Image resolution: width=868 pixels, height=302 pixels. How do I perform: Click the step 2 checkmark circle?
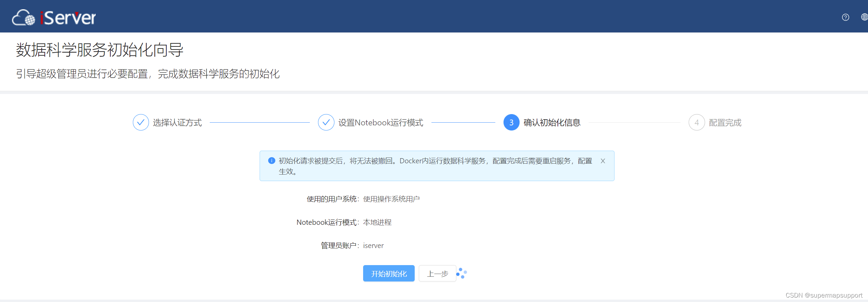coord(326,122)
